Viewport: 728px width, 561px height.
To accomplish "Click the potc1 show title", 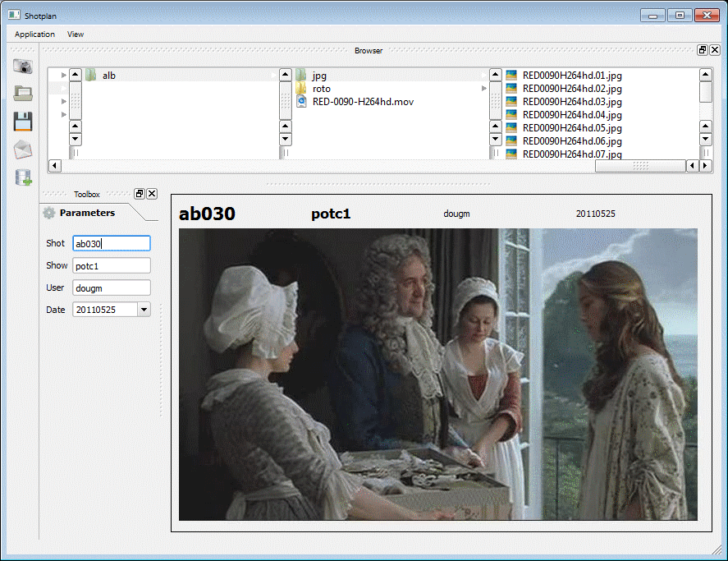I will [x=331, y=214].
